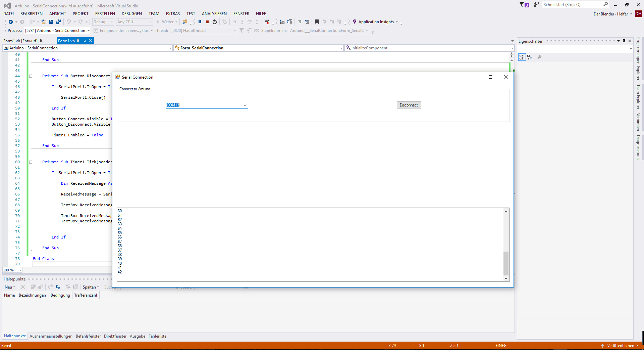
Task: Pin the Eigenschaften panel
Action: click(x=624, y=41)
